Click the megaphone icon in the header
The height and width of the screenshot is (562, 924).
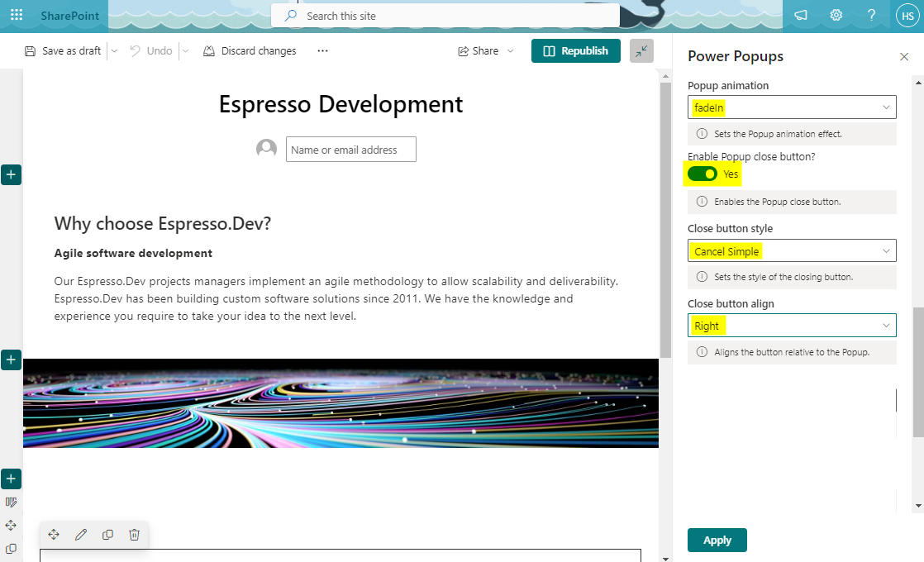[x=800, y=16]
